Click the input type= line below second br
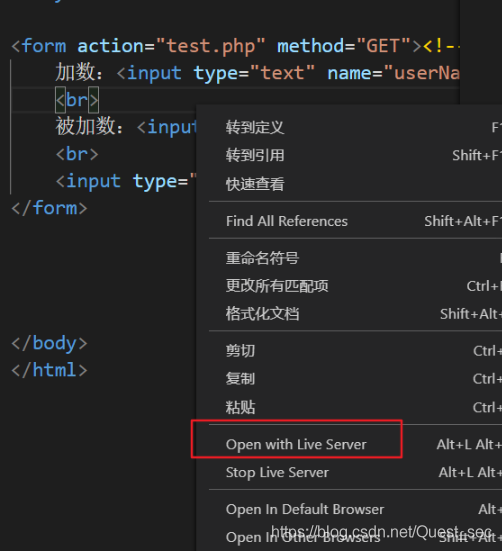The width and height of the screenshot is (502, 551). [126, 182]
